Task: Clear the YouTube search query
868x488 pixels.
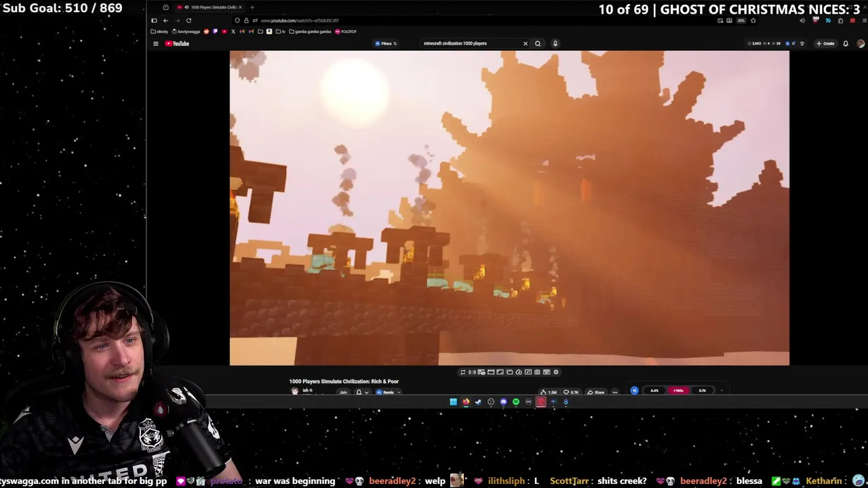Action: click(x=525, y=43)
